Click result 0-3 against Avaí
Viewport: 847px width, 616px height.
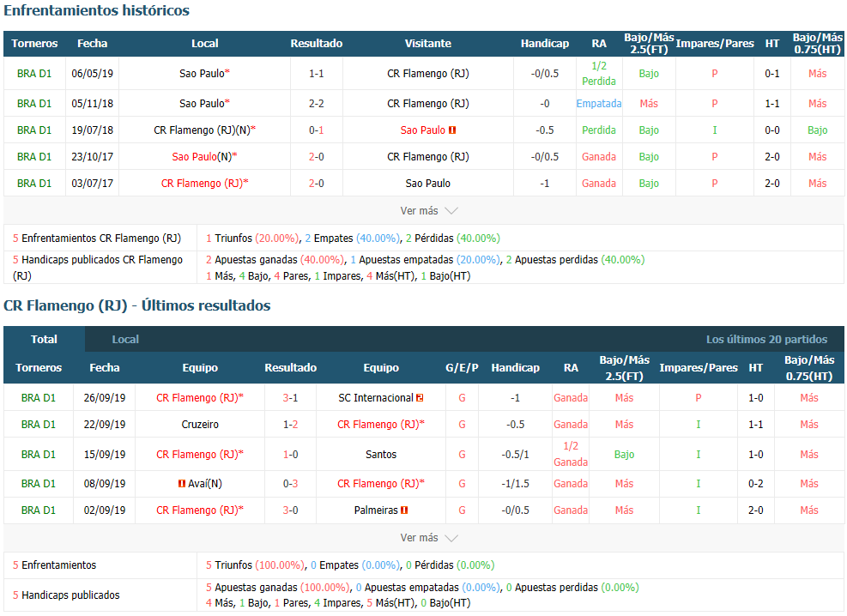291,484
